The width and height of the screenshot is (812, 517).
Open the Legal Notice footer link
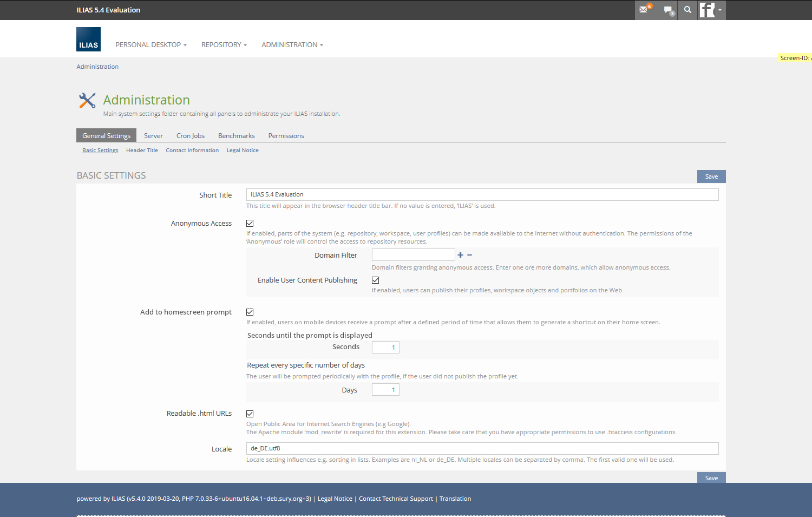pyautogui.click(x=335, y=499)
